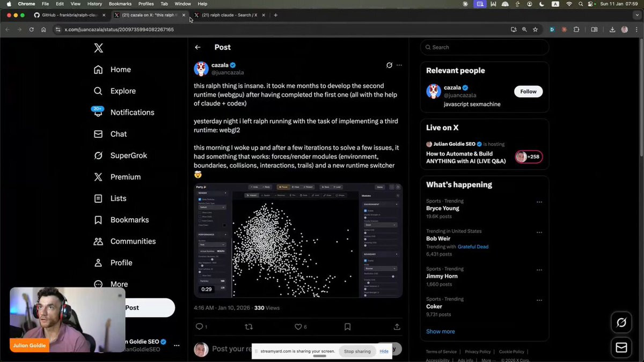The image size is (644, 362).
Task: Open Chrome Profiles menu
Action: pos(146,4)
